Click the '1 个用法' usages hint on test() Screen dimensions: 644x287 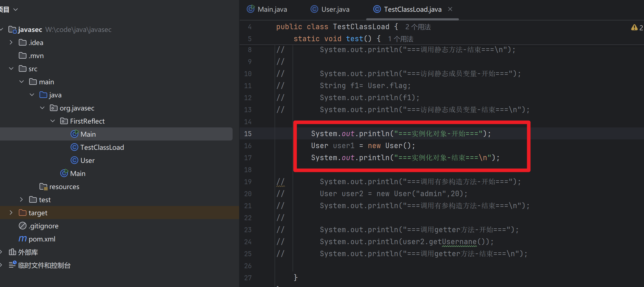pos(401,39)
